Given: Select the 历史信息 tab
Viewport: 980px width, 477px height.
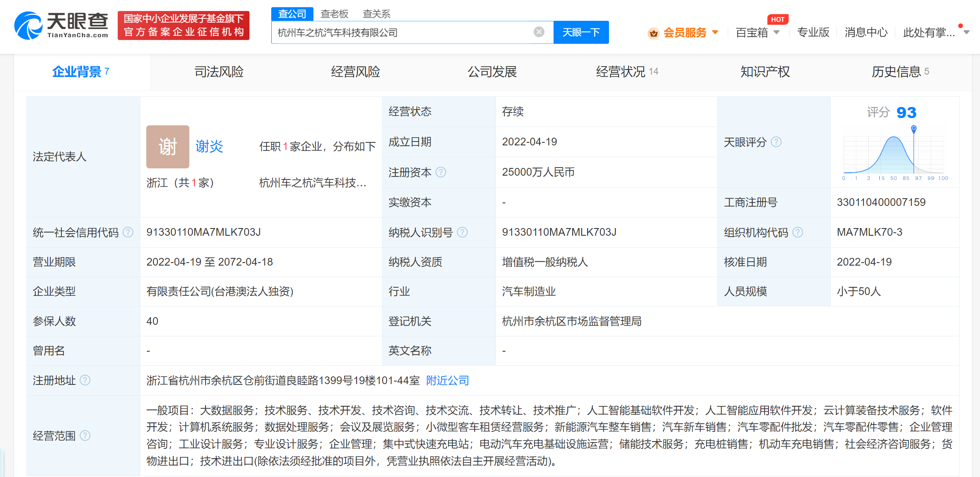Looking at the screenshot, I should (x=900, y=72).
